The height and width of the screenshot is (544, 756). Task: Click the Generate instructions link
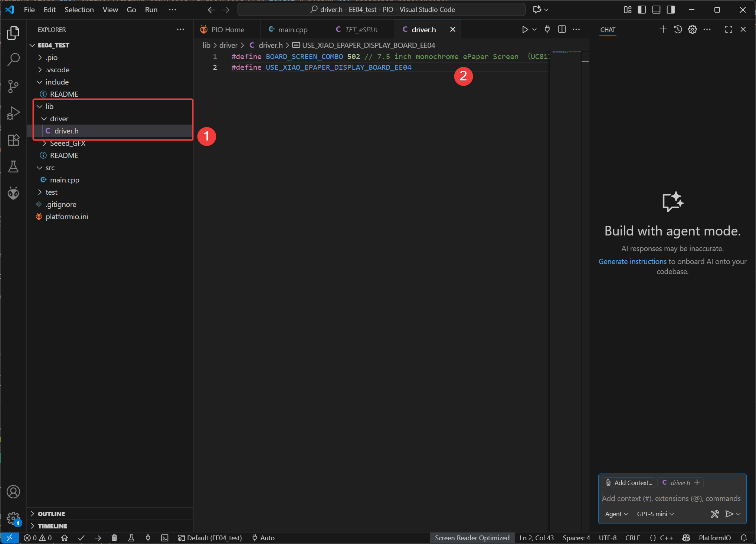tap(632, 261)
